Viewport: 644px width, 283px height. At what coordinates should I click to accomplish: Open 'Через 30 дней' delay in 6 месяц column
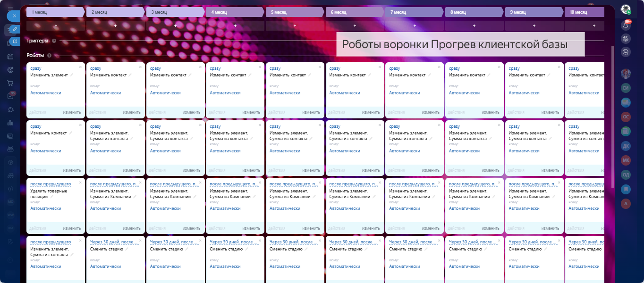tap(354, 242)
